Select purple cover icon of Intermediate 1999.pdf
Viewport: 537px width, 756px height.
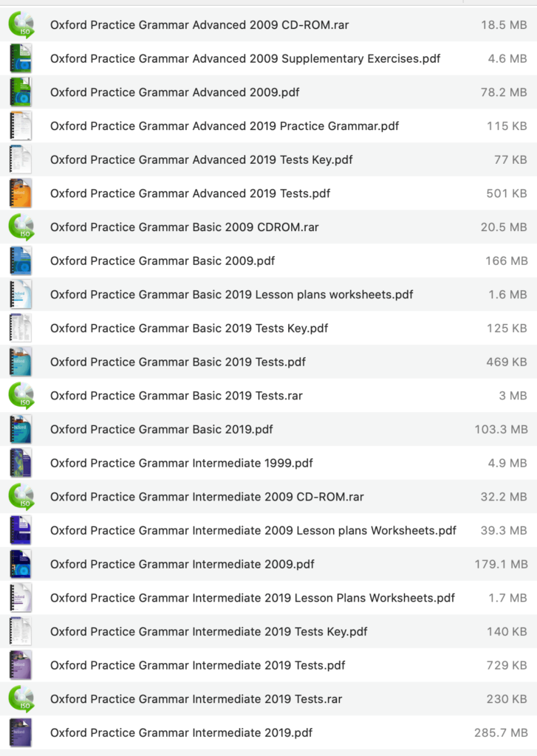click(21, 463)
